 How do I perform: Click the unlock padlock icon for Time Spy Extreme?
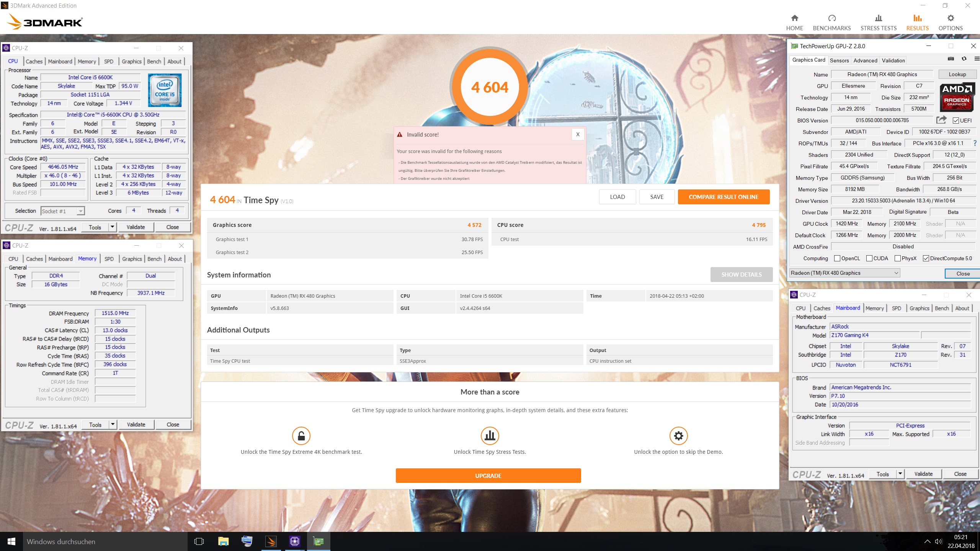[301, 436]
